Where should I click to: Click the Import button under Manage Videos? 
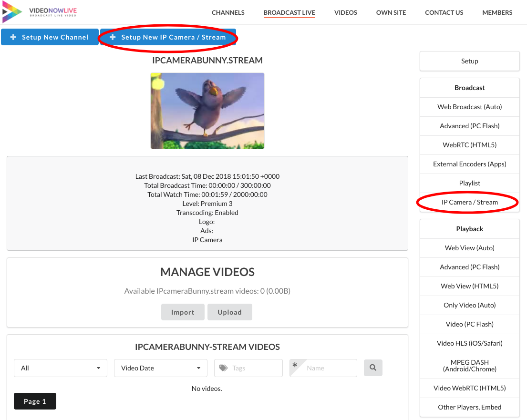pos(183,312)
